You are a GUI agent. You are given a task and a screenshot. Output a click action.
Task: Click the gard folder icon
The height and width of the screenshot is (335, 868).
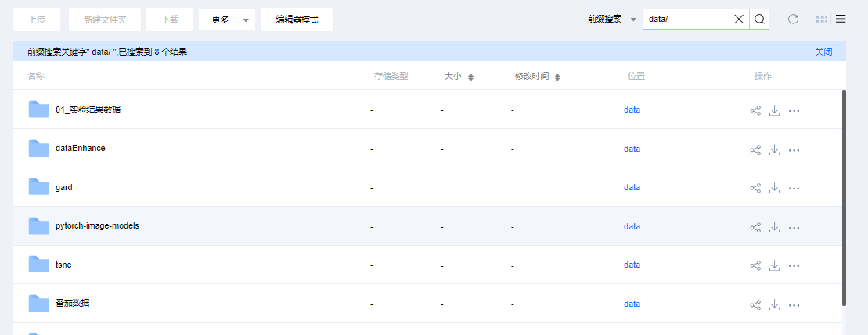39,187
